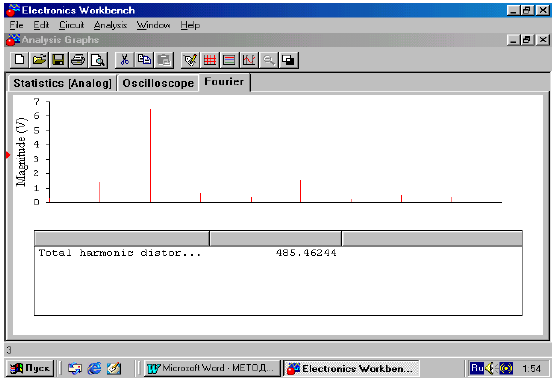Viewport: 557px width, 388px height.
Task: Open the Window menu
Action: pyautogui.click(x=153, y=25)
